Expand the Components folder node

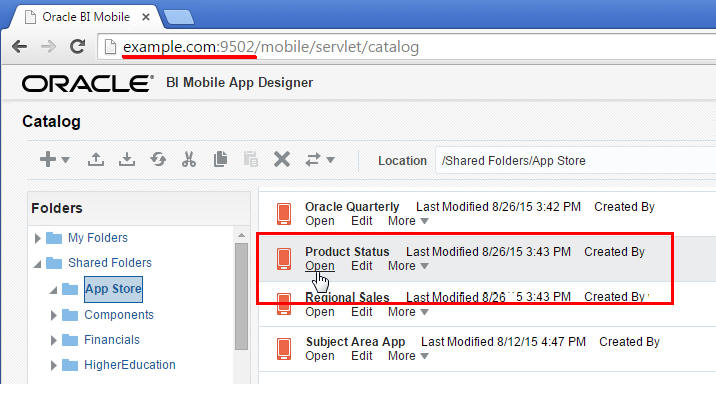pos(53,315)
